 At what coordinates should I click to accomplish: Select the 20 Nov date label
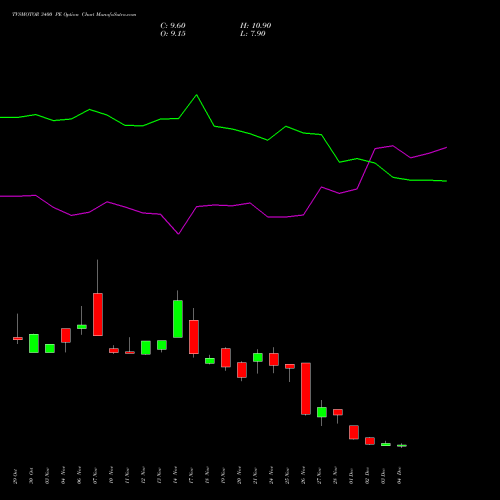[x=239, y=476]
